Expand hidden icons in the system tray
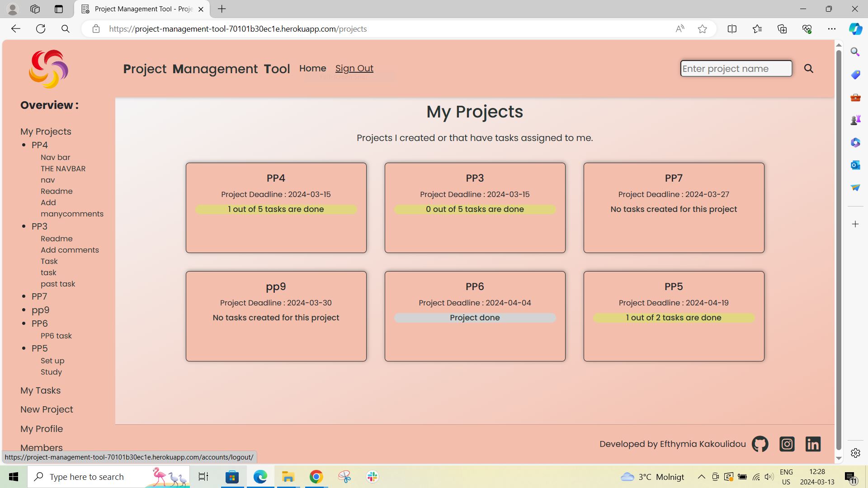Viewport: 868px width, 488px height. click(701, 477)
